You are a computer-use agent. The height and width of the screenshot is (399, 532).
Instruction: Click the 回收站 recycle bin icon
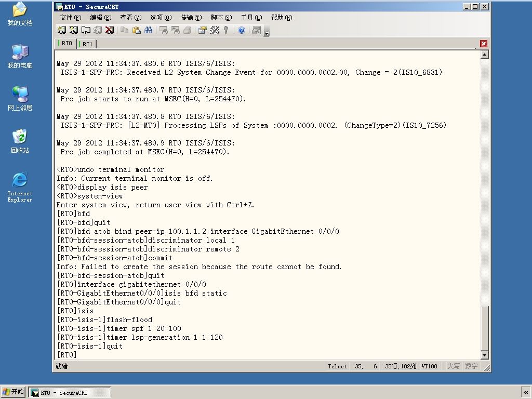pos(20,141)
